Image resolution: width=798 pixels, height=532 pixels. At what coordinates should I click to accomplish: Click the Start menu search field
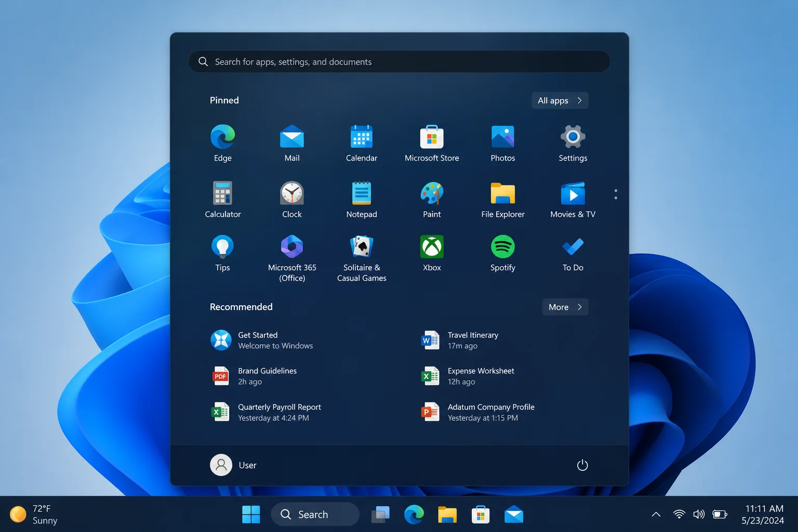pos(399,62)
